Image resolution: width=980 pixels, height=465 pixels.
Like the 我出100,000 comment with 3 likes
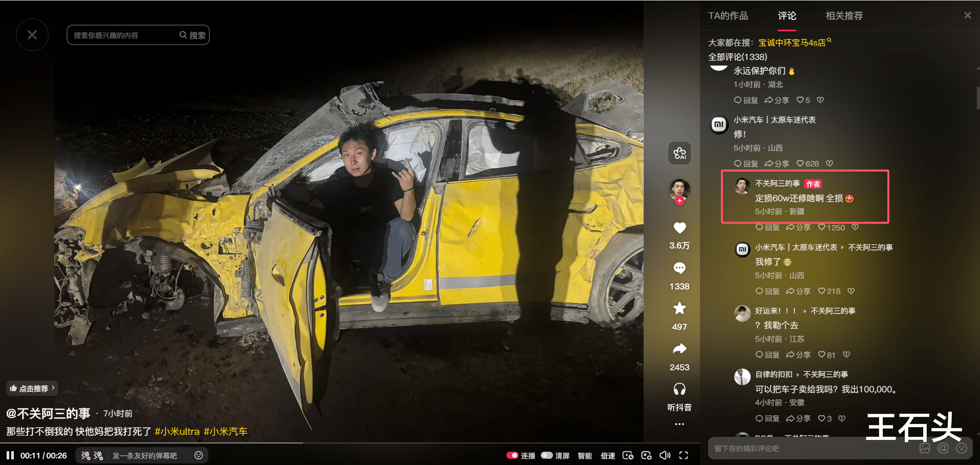tap(825, 418)
